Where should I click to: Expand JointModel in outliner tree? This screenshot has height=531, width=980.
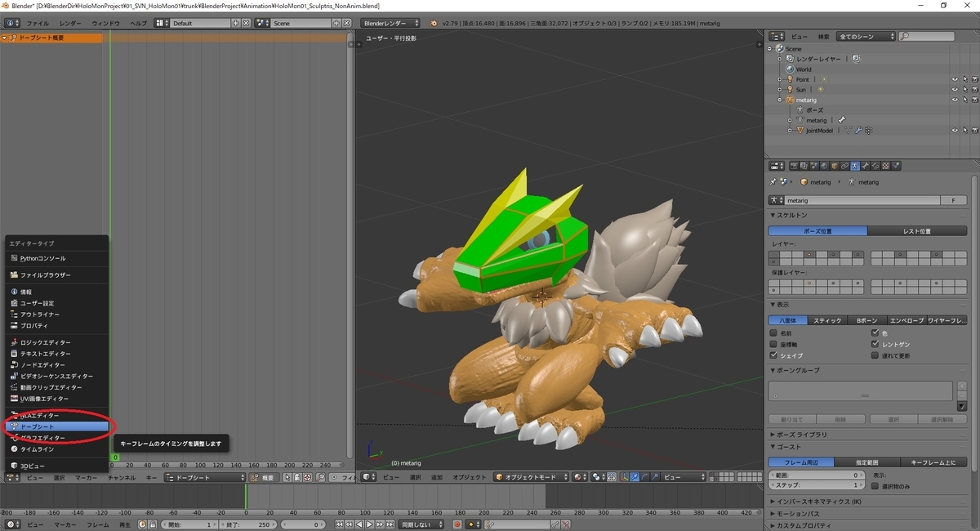(790, 130)
